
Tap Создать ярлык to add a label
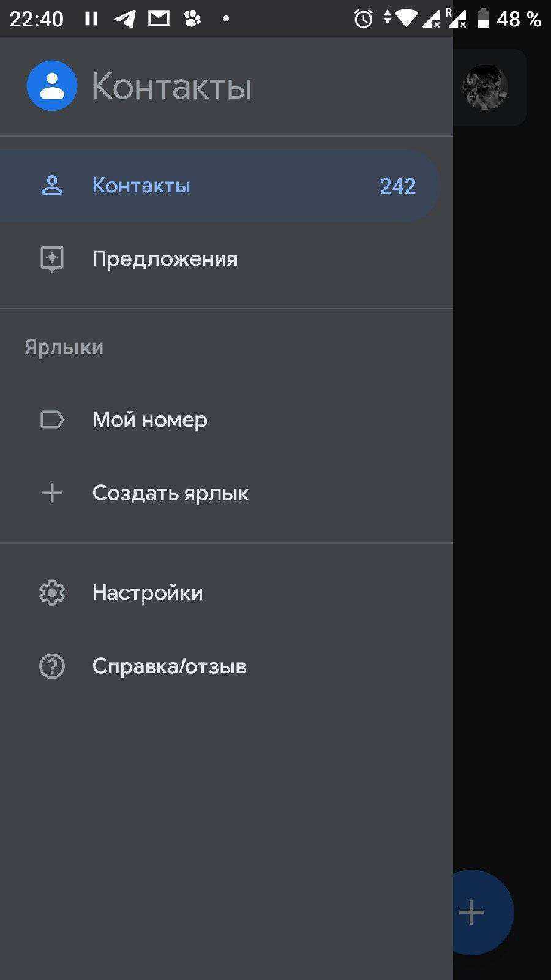click(x=170, y=493)
